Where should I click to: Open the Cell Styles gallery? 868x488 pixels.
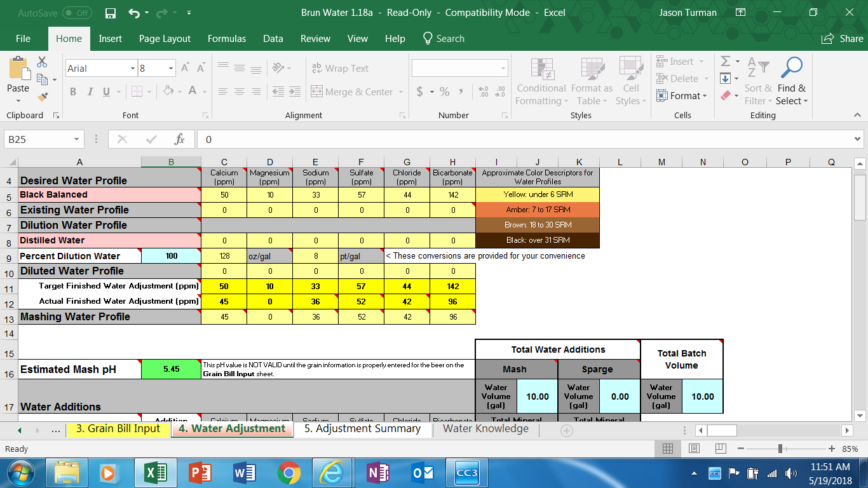click(x=631, y=81)
